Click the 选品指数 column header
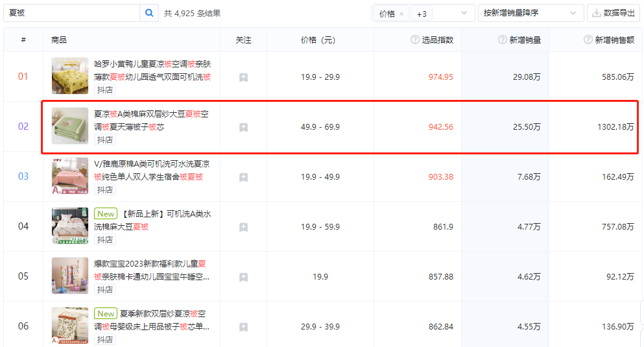The height and width of the screenshot is (347, 644). tap(438, 40)
